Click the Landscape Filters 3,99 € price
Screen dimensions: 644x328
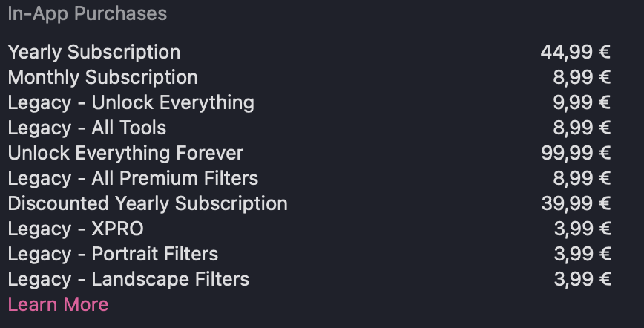tap(582, 279)
